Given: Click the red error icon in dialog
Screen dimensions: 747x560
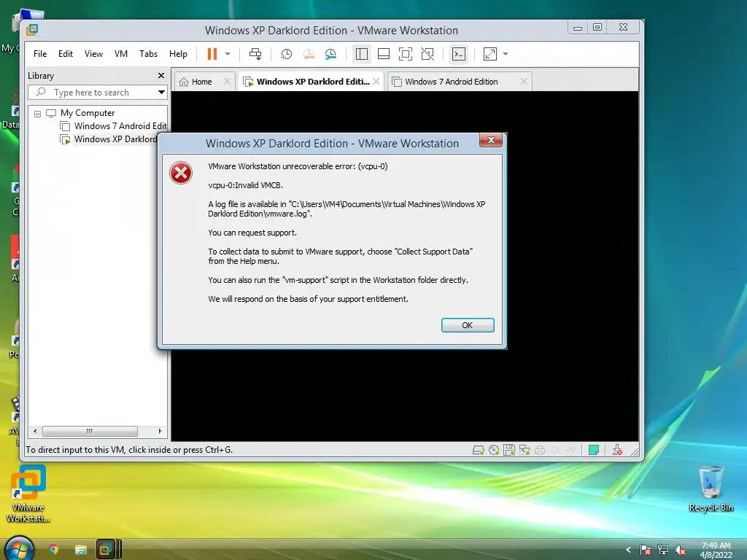Looking at the screenshot, I should 181,173.
